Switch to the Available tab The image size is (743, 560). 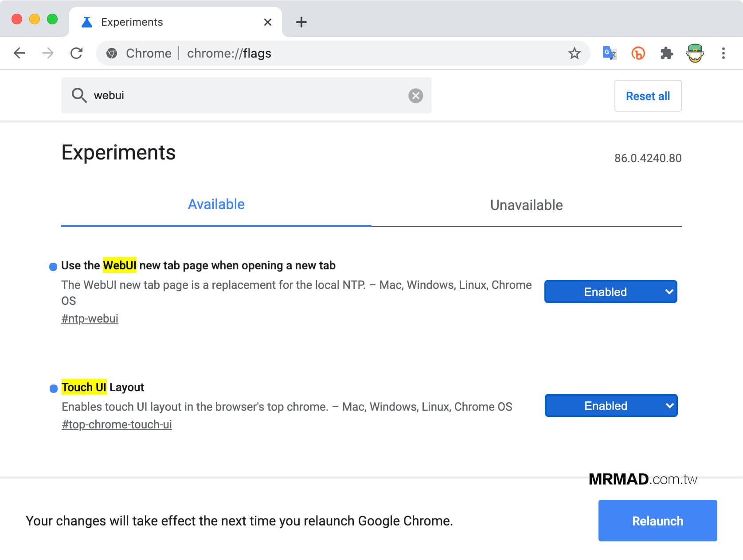[x=216, y=204]
